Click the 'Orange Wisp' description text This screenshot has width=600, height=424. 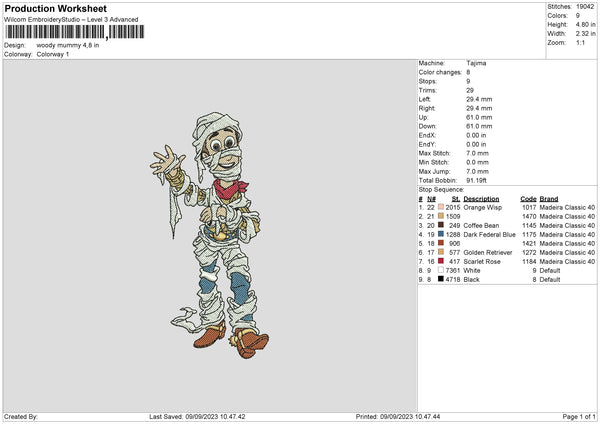tap(483, 207)
